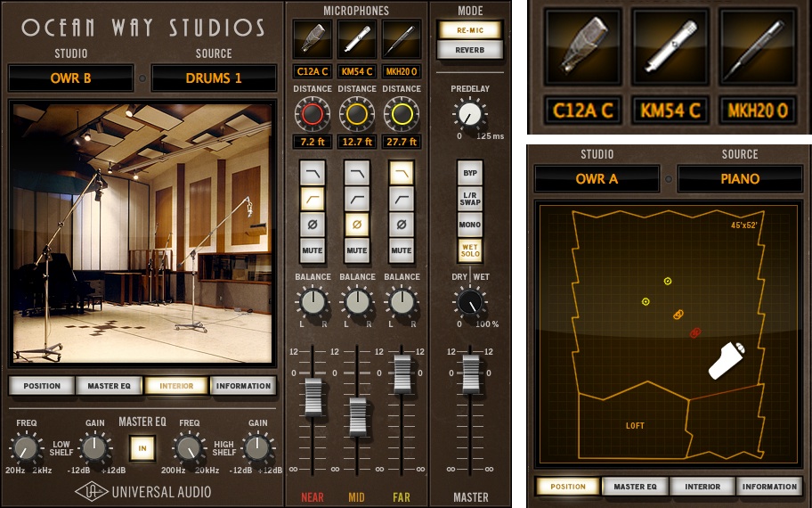This screenshot has height=508, width=812.
Task: Mute the FAR microphone
Action: tap(402, 250)
